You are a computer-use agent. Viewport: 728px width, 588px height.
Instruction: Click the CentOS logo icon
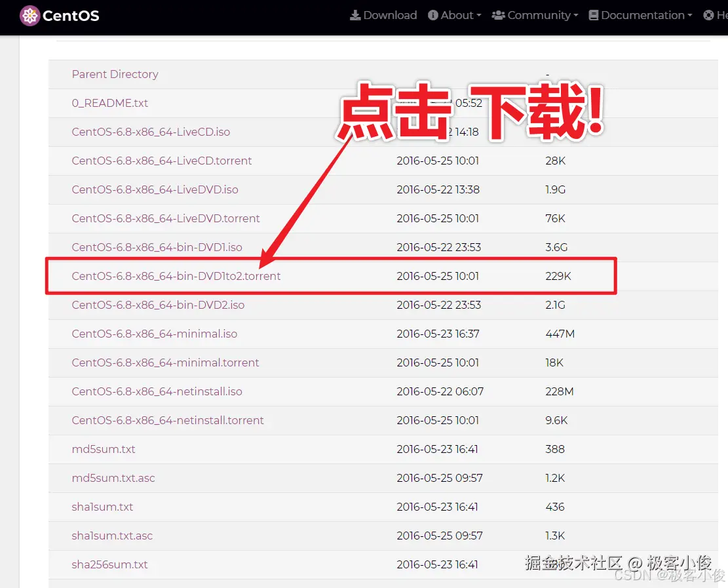29,16
